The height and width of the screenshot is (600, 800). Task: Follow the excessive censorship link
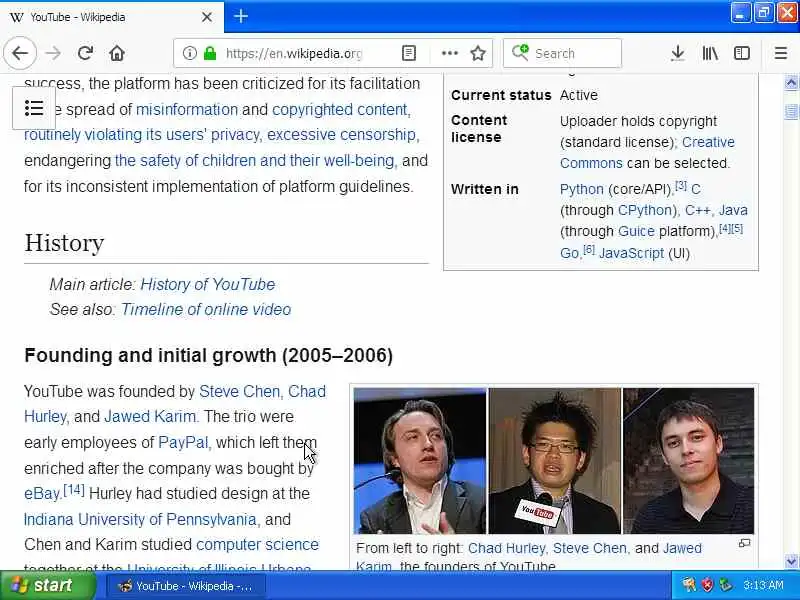click(x=342, y=135)
